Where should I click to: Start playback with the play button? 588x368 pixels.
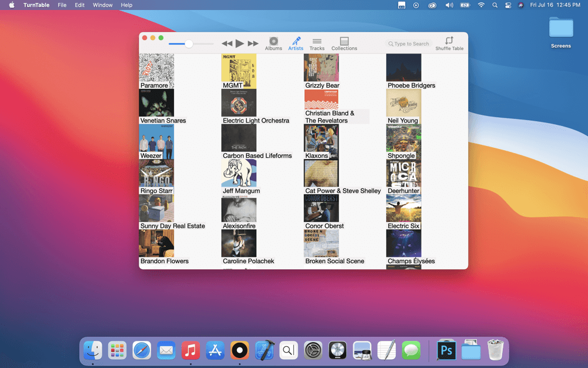240,44
